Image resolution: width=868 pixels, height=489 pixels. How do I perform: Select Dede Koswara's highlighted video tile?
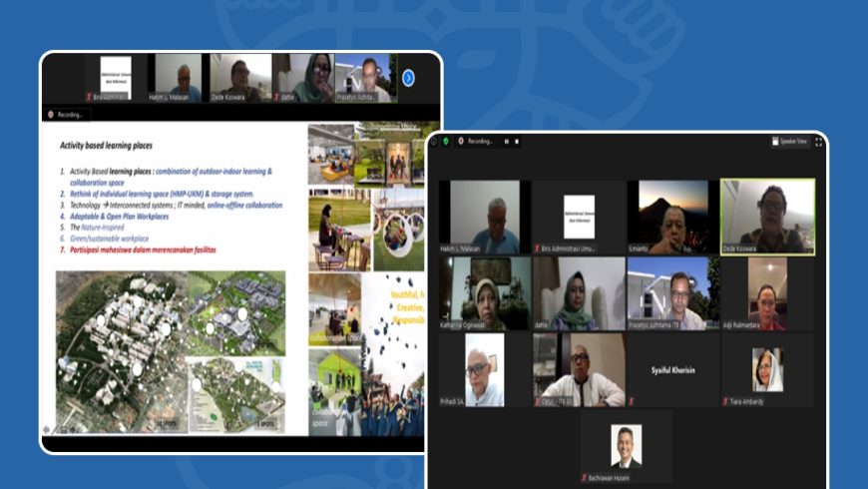tap(767, 217)
